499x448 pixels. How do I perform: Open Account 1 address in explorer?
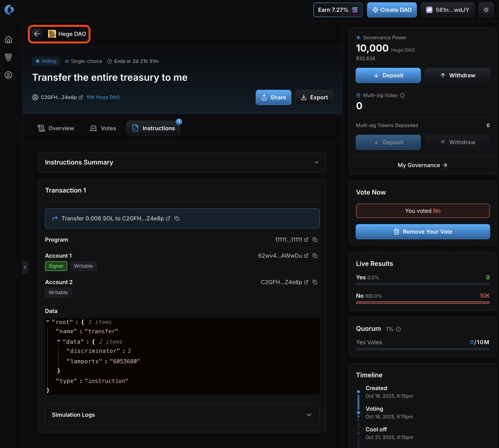(x=306, y=256)
